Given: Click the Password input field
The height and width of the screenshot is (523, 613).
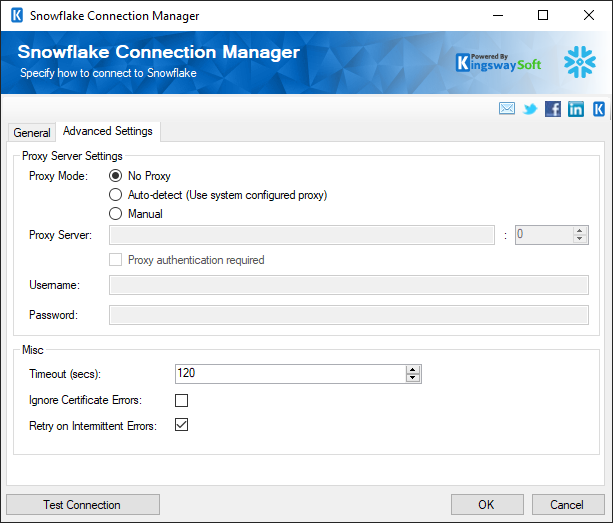Looking at the screenshot, I should (349, 315).
